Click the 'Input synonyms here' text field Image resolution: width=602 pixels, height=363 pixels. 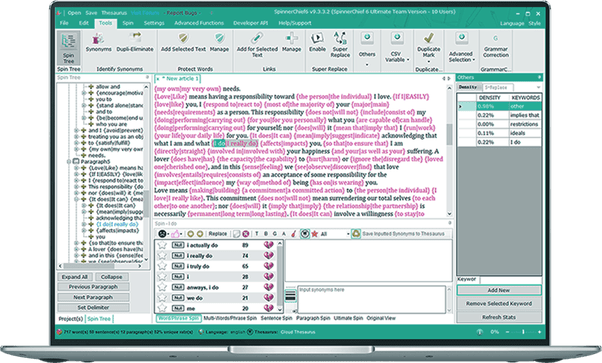click(x=371, y=299)
